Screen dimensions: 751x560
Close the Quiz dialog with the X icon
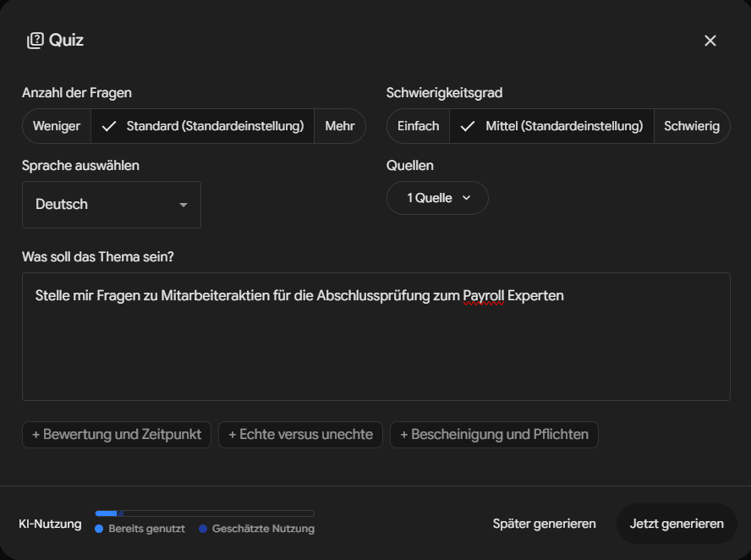point(710,41)
